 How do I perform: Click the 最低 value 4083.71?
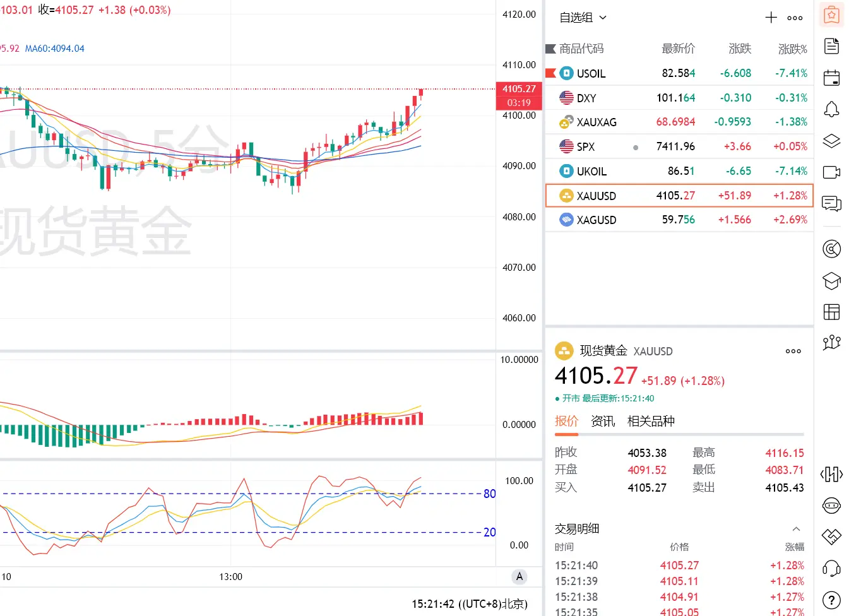tap(785, 470)
